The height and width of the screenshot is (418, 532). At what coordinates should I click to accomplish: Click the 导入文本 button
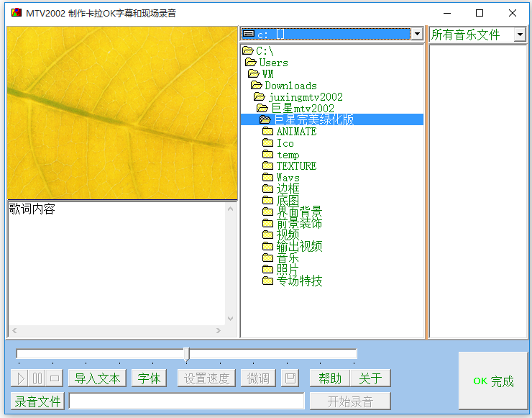coord(97,378)
